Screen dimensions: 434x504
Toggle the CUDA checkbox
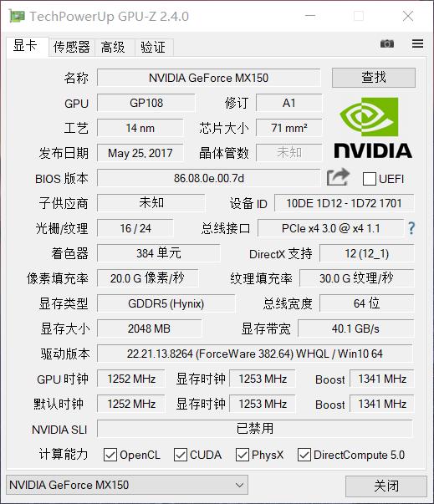point(181,455)
